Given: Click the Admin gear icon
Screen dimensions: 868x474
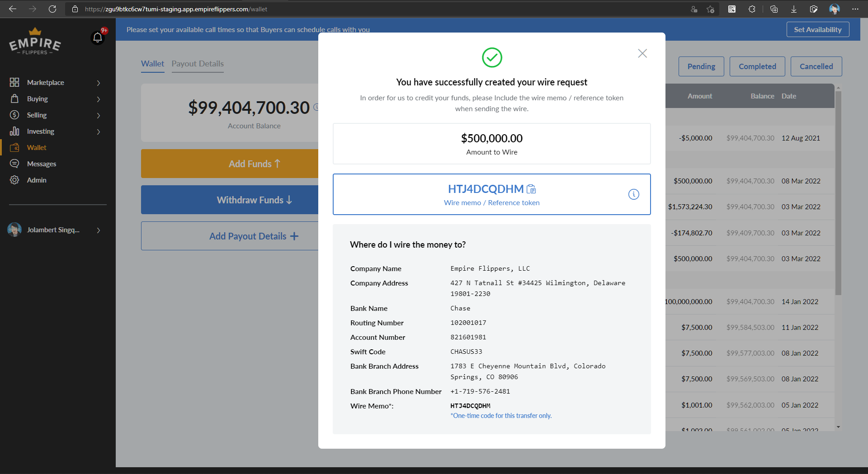Looking at the screenshot, I should pos(14,180).
